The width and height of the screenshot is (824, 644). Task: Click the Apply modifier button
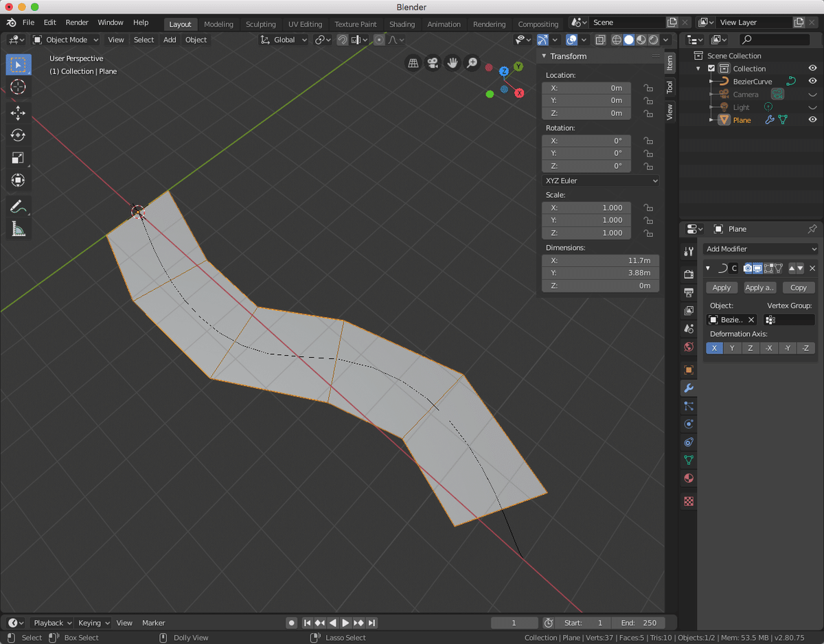click(721, 288)
